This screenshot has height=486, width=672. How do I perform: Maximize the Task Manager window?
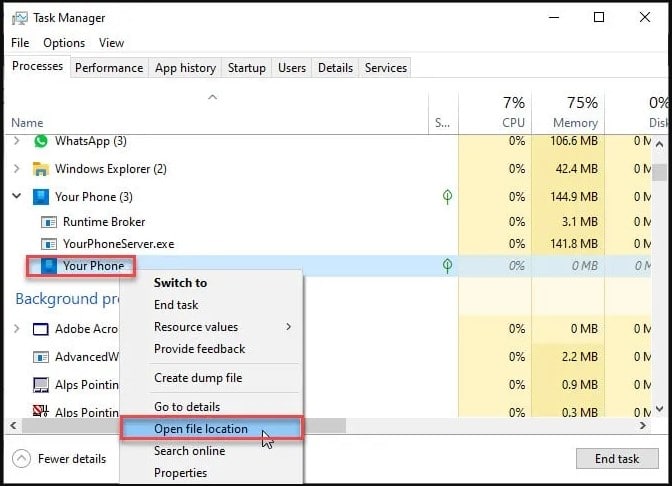pyautogui.click(x=599, y=17)
